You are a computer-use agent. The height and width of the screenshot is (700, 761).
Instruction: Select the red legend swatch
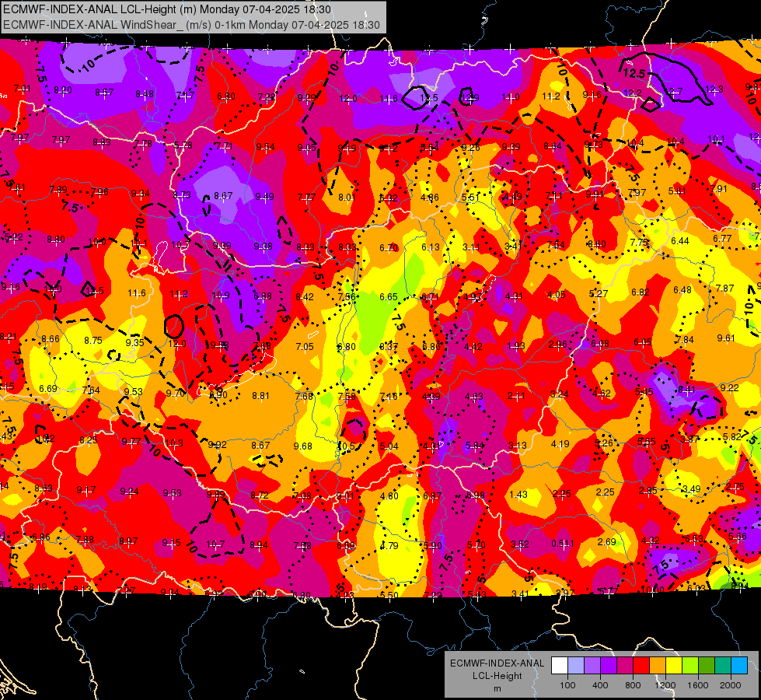pyautogui.click(x=641, y=666)
